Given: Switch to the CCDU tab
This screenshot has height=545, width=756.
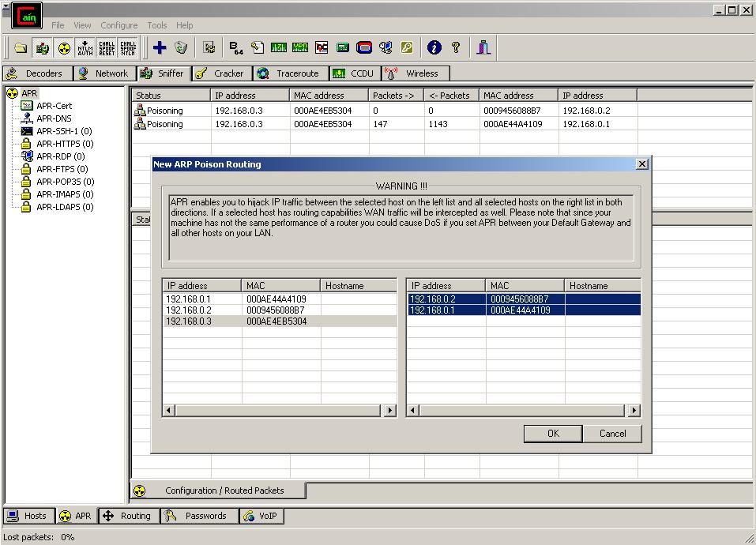Looking at the screenshot, I should point(355,73).
